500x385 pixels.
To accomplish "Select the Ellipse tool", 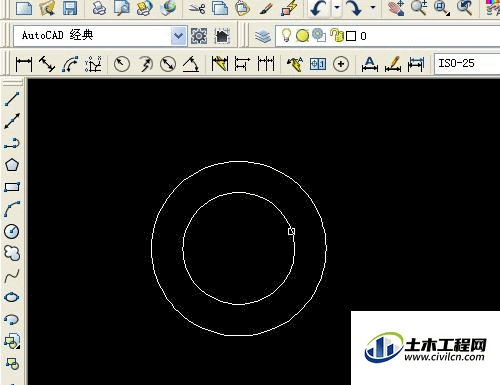I will point(12,297).
